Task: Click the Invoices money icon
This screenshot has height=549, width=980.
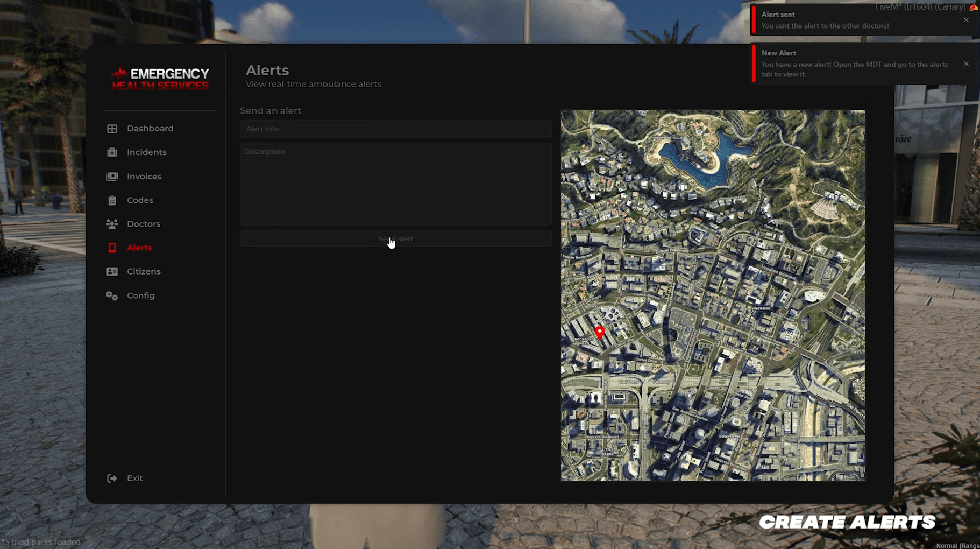Action: tap(112, 177)
